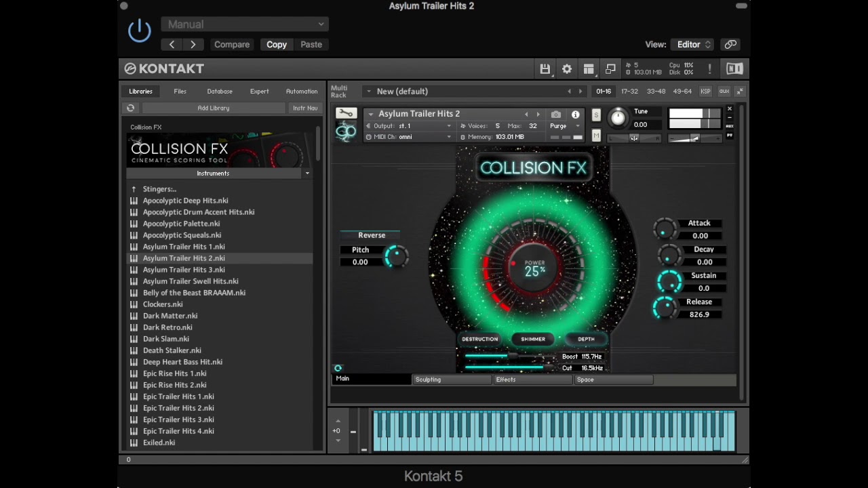This screenshot has height=488, width=868.
Task: Open the MIDI Ch omni dropdown
Action: pos(409,137)
